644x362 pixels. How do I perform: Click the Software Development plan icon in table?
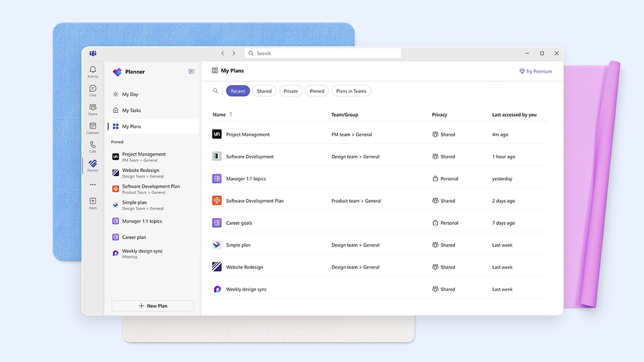217,156
